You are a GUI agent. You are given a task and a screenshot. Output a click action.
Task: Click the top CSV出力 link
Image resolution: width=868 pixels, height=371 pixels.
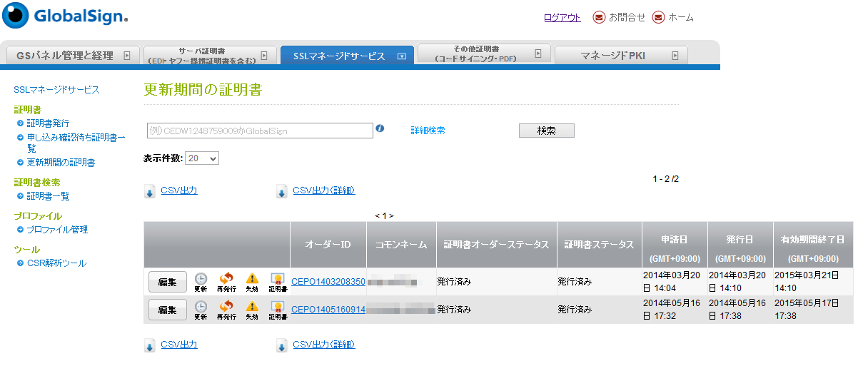click(x=179, y=190)
